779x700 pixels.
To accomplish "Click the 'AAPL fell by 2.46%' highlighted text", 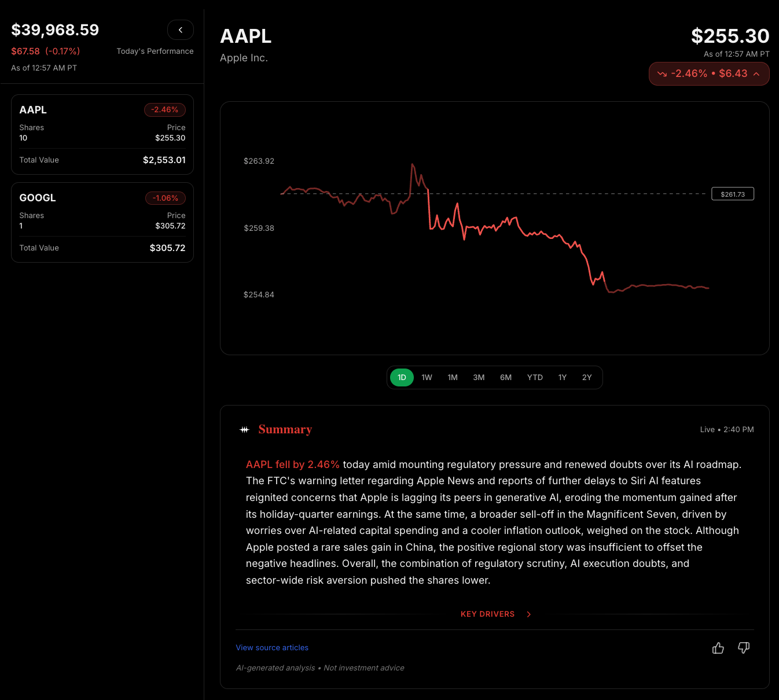I will click(293, 465).
